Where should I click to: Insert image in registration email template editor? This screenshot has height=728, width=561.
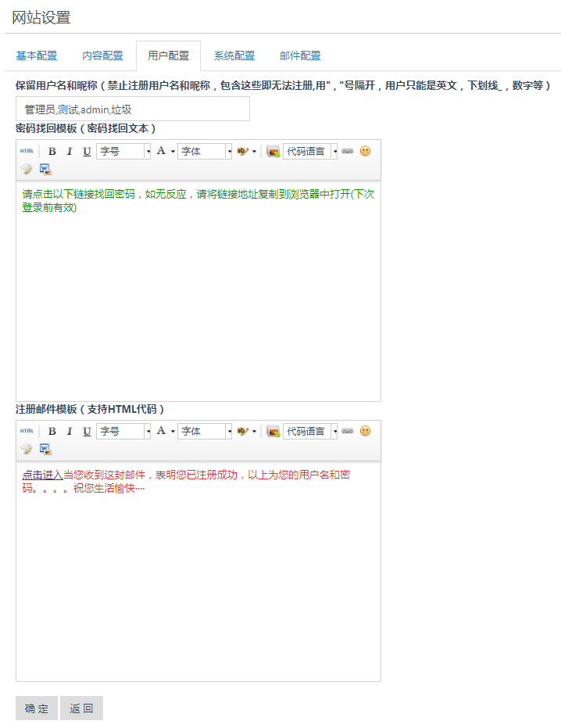pos(273,431)
